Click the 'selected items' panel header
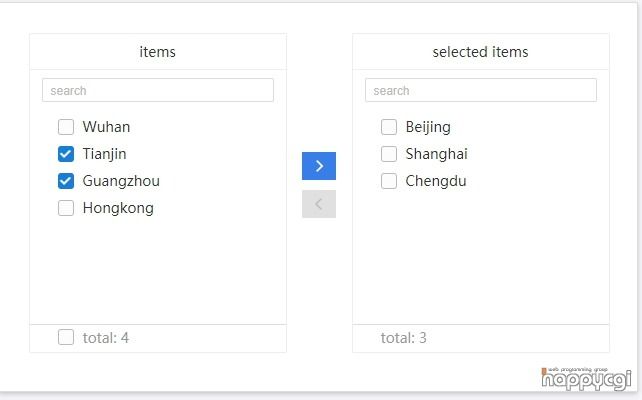The width and height of the screenshot is (642, 400). [480, 52]
